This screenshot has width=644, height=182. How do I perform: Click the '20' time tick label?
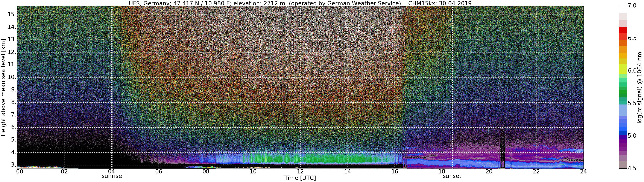[489, 172]
